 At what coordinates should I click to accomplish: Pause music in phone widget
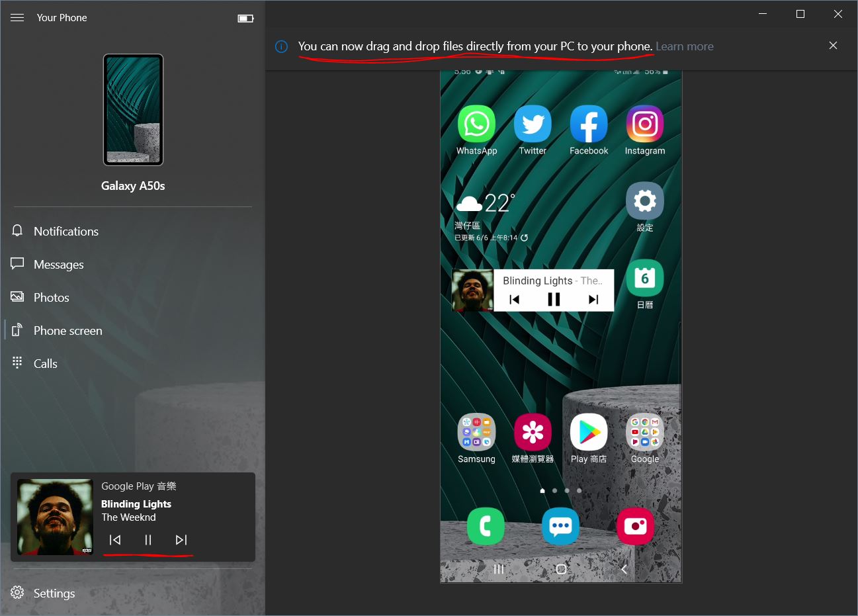coord(554,300)
